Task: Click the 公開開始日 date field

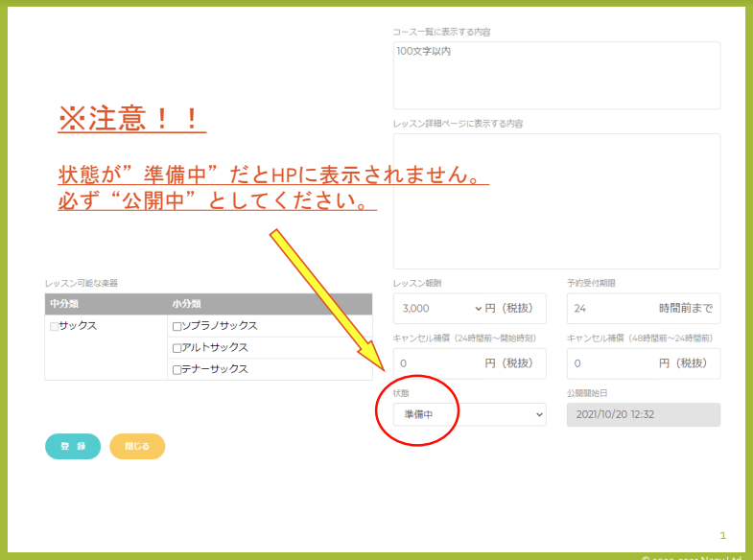Action: pyautogui.click(x=643, y=414)
